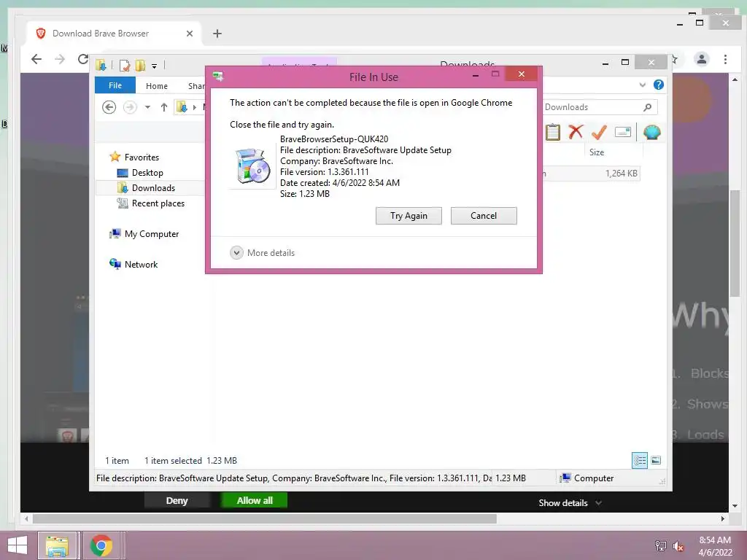Click Chrome back arrow button
This screenshot has height=560, width=747.
(x=36, y=59)
